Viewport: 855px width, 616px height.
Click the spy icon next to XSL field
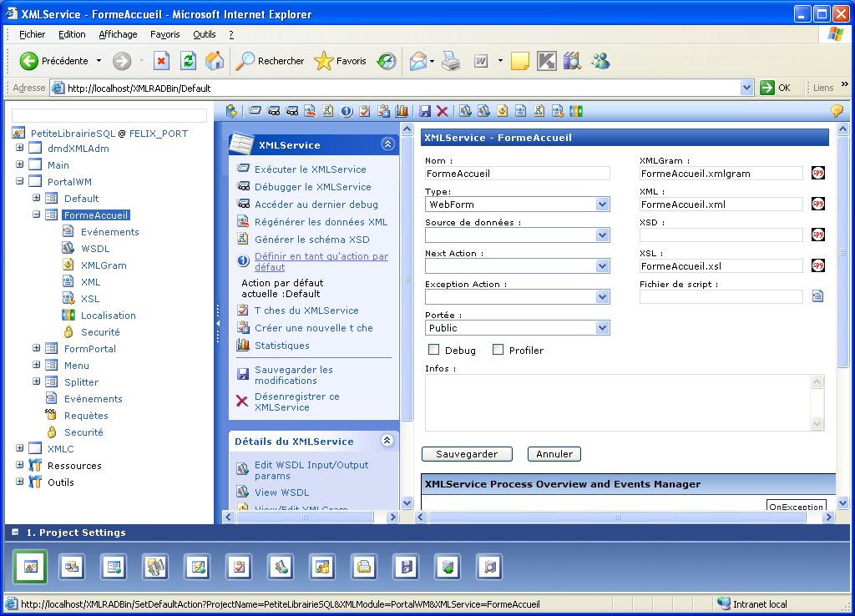pyautogui.click(x=817, y=265)
